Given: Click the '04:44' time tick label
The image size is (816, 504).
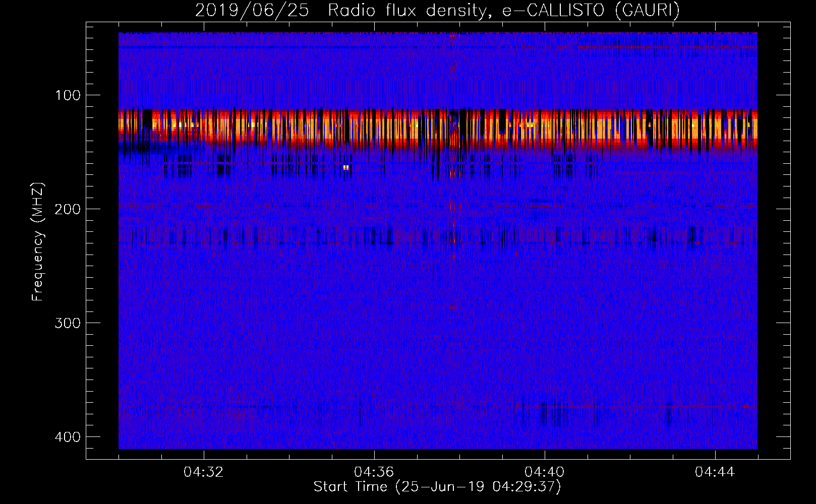Looking at the screenshot, I should (x=715, y=472).
